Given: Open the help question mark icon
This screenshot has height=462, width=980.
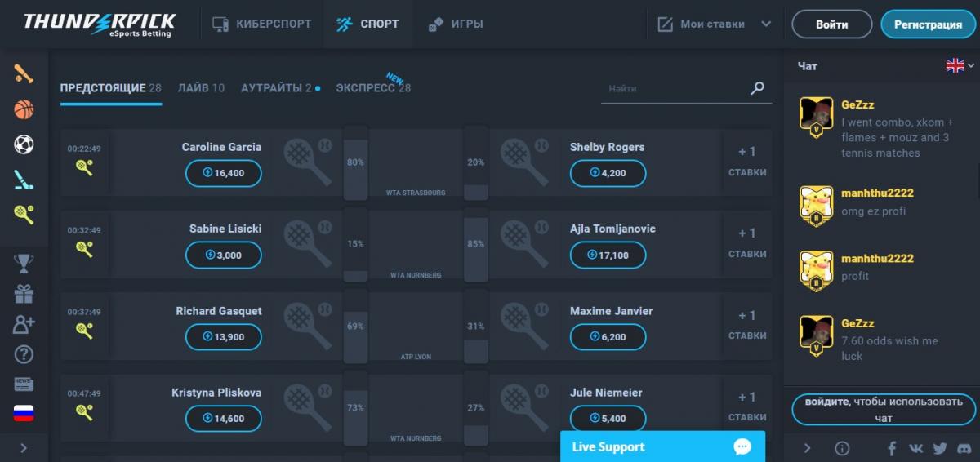Looking at the screenshot, I should click(x=24, y=354).
